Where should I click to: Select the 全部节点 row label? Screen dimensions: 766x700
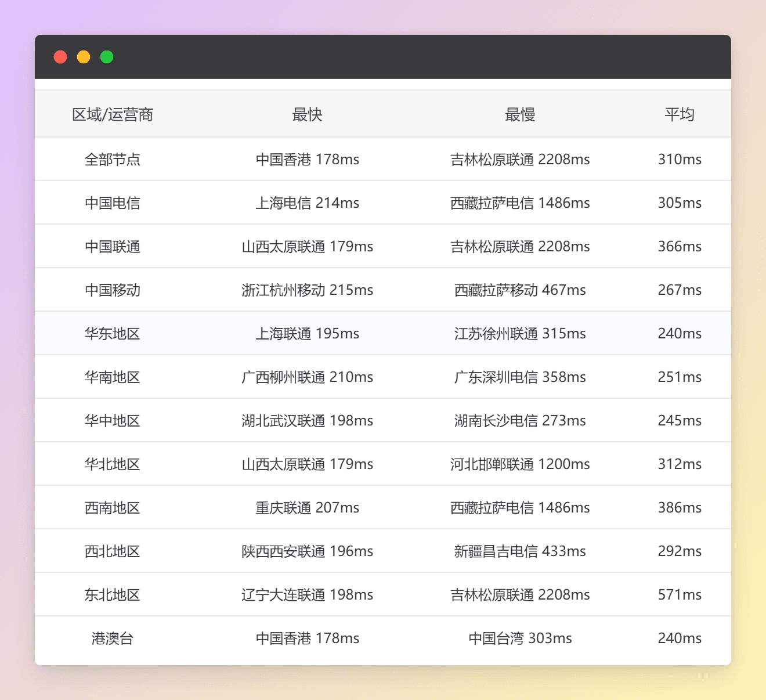pos(113,159)
